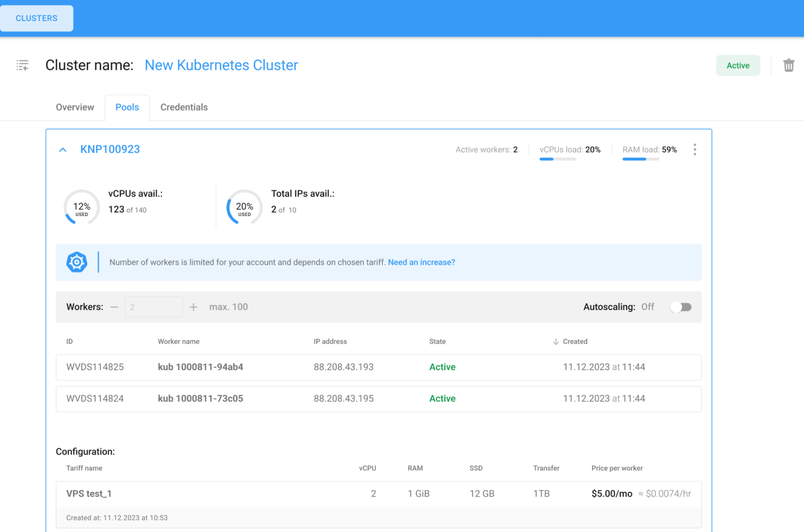Click the ID column header
This screenshot has width=804, height=532.
tap(70, 341)
